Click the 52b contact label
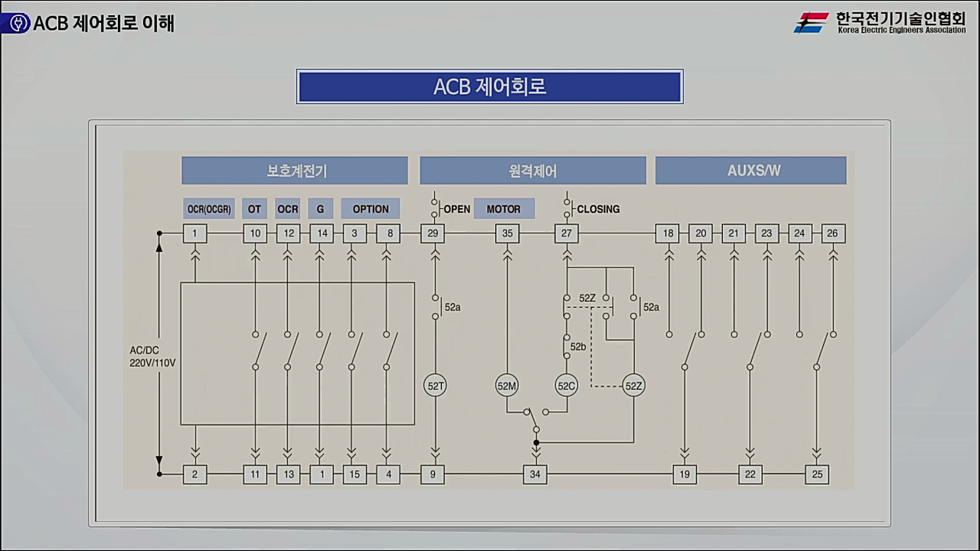The image size is (980, 551). 580,347
